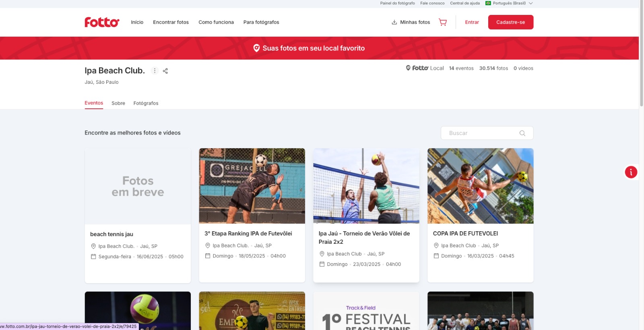644x330 pixels.
Task: Click the '14 eventos' count
Action: pyautogui.click(x=461, y=68)
